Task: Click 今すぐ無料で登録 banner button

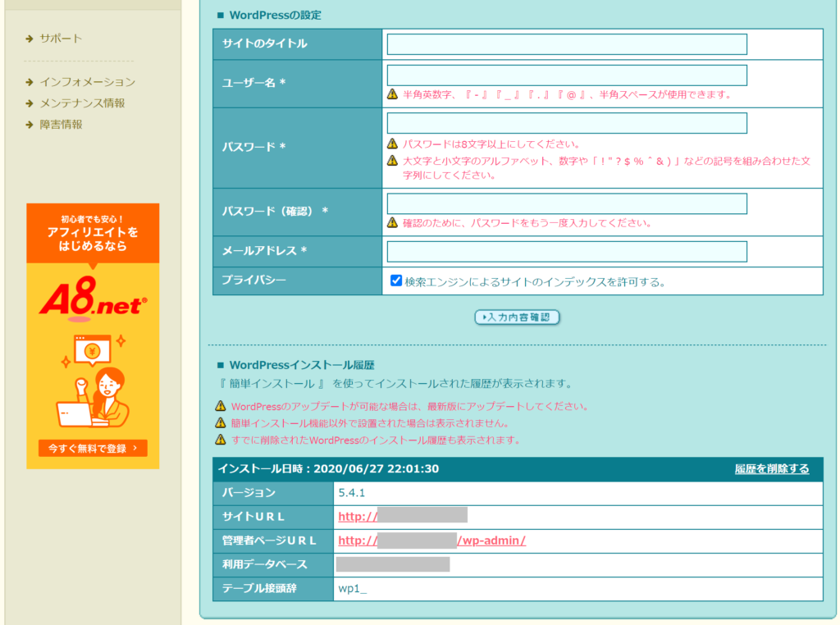Action: click(93, 448)
